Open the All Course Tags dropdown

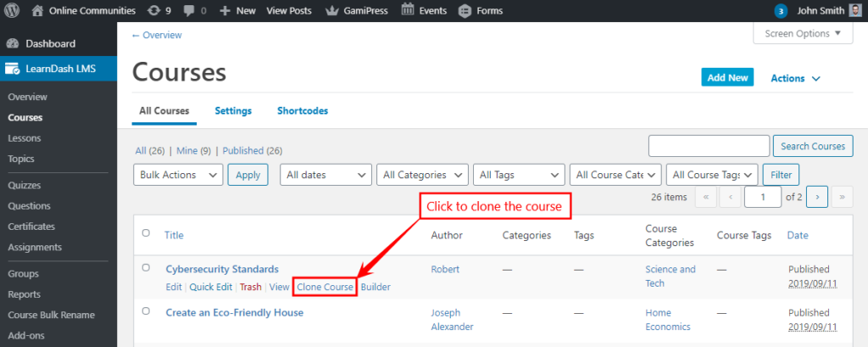[712, 175]
